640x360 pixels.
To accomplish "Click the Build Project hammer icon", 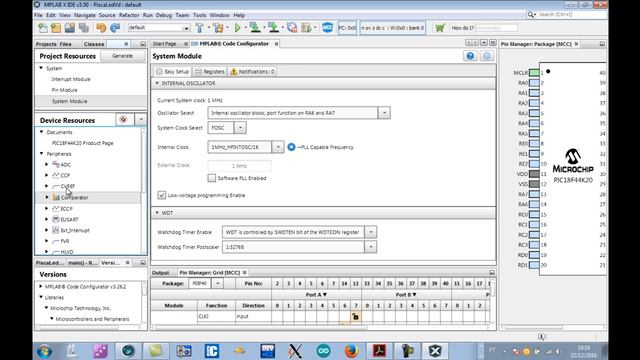I will [200, 28].
